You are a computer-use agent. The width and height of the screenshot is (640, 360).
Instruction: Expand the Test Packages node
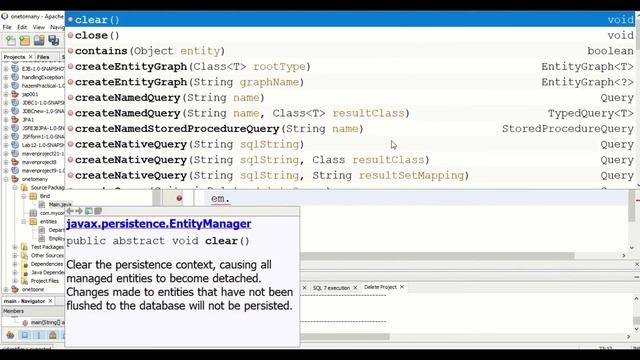point(15,247)
